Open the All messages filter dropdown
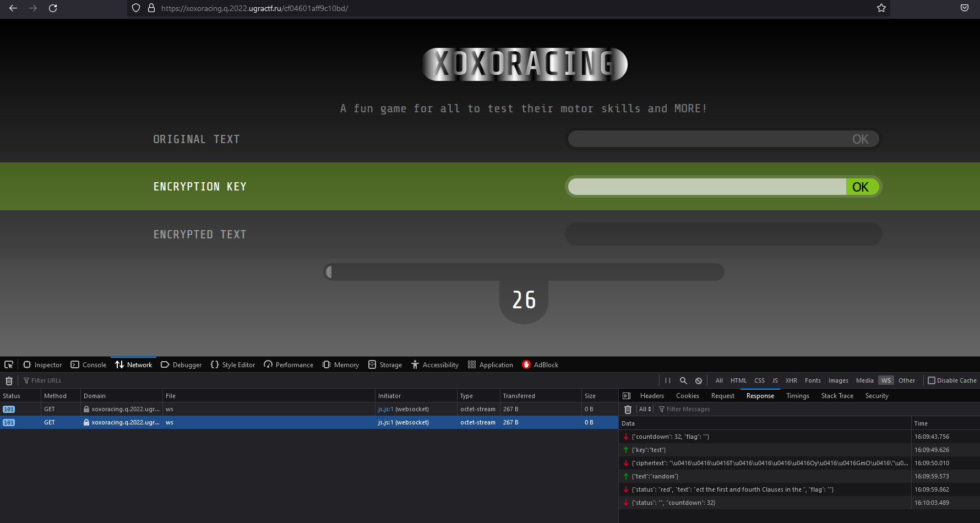Viewport: 980px width, 523px height. click(x=645, y=409)
